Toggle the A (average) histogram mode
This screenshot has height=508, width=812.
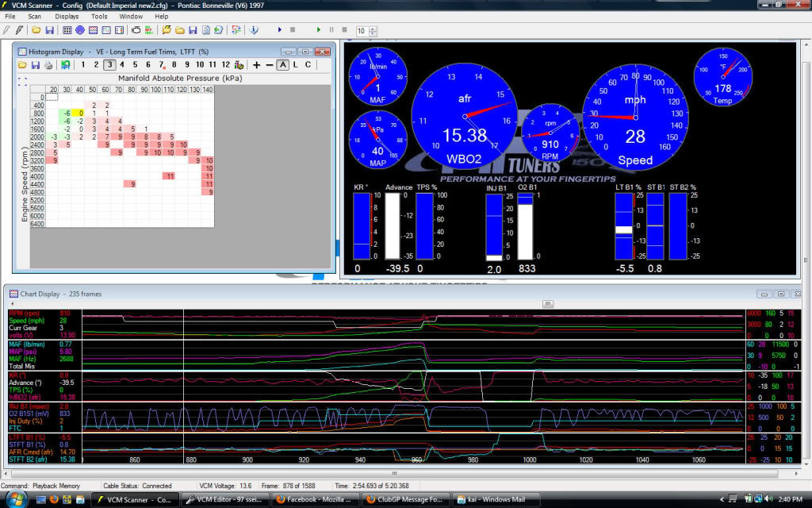[x=282, y=65]
